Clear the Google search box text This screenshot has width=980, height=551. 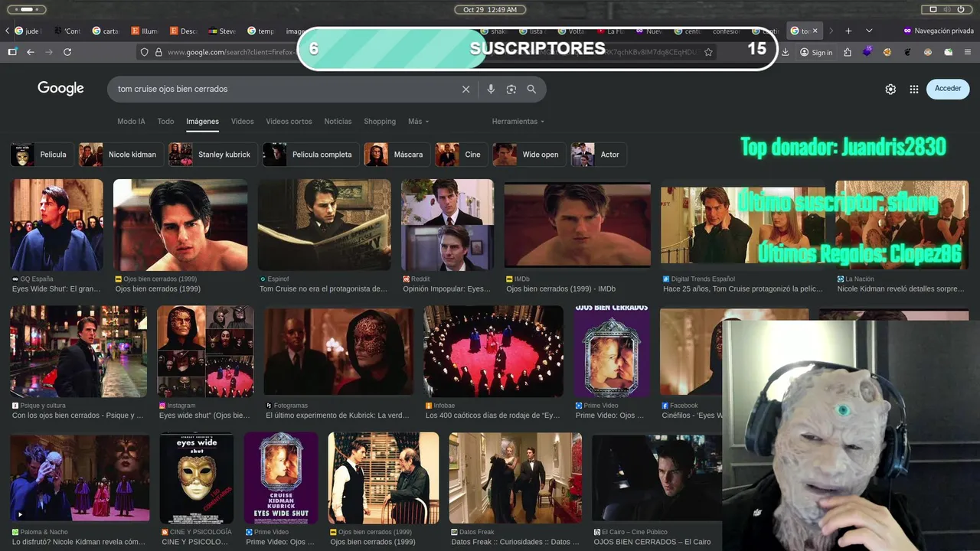pos(465,89)
